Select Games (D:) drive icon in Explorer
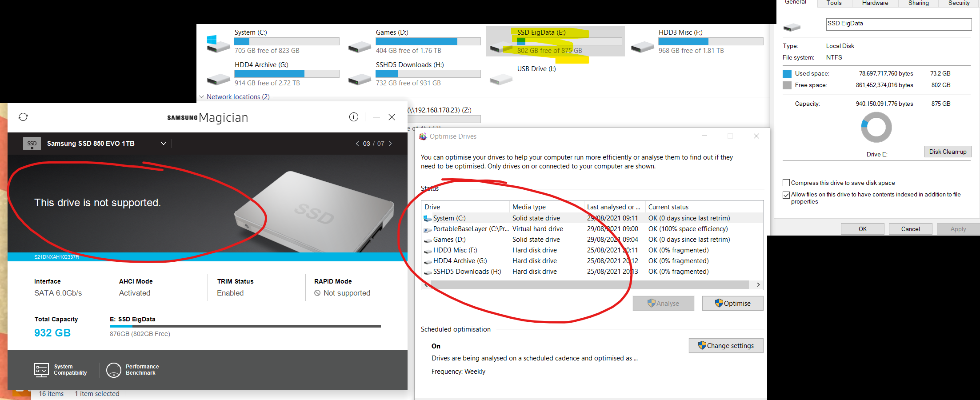 click(x=360, y=46)
